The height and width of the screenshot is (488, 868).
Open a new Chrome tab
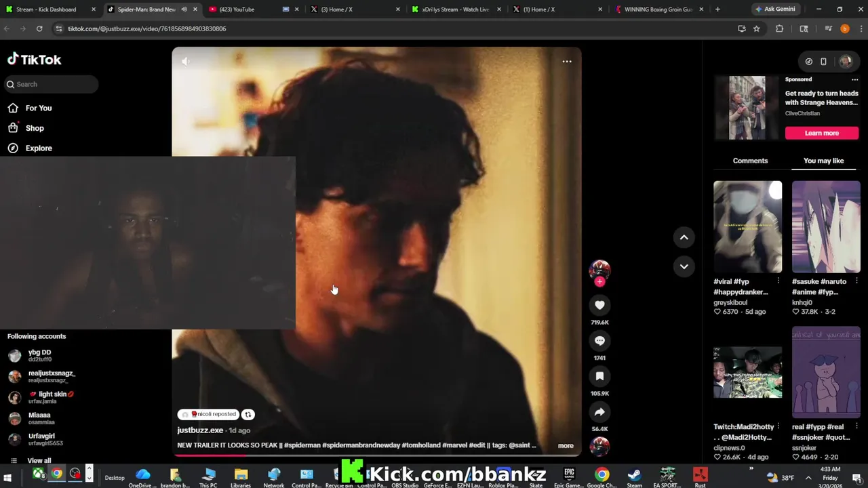(x=717, y=9)
